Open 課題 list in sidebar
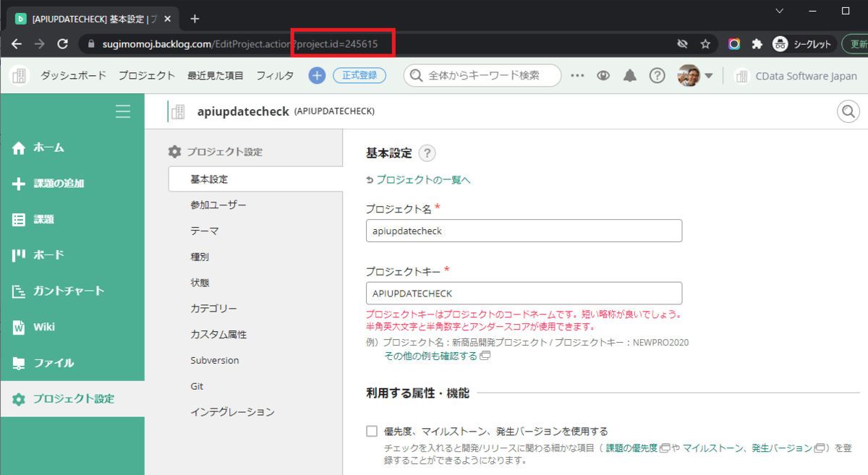Screen dimensions: 868x475 coord(72,219)
